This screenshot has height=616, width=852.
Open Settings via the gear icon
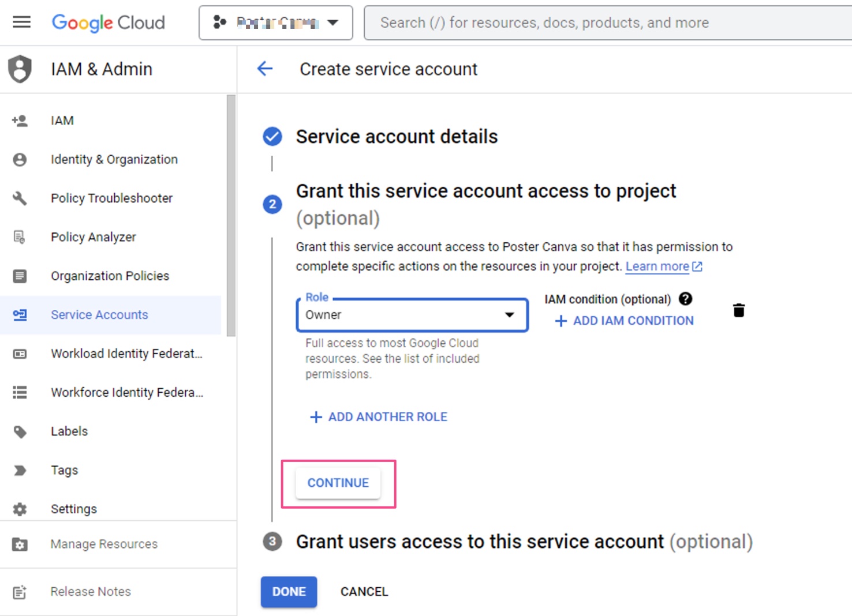19,509
